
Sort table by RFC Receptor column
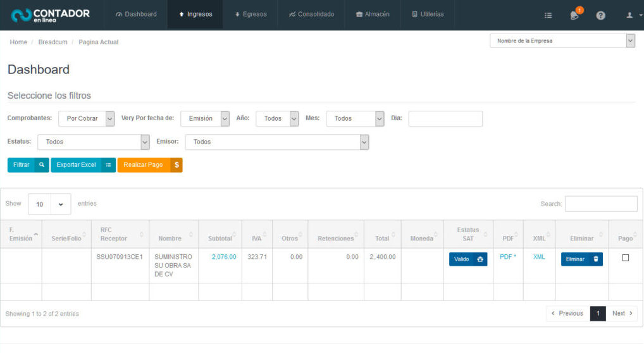coord(120,234)
